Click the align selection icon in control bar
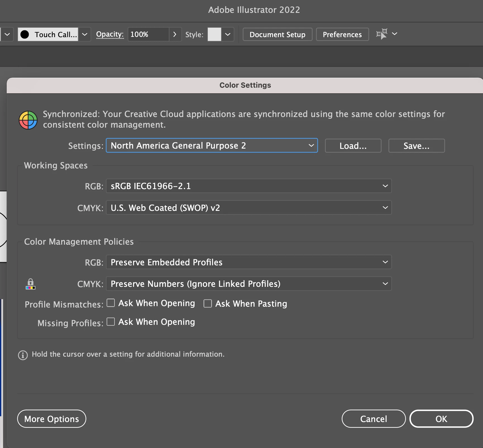 382,34
